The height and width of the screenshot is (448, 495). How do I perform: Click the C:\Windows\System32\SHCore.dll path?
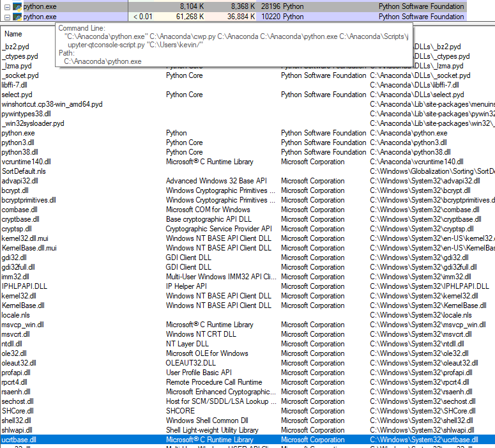click(x=423, y=411)
